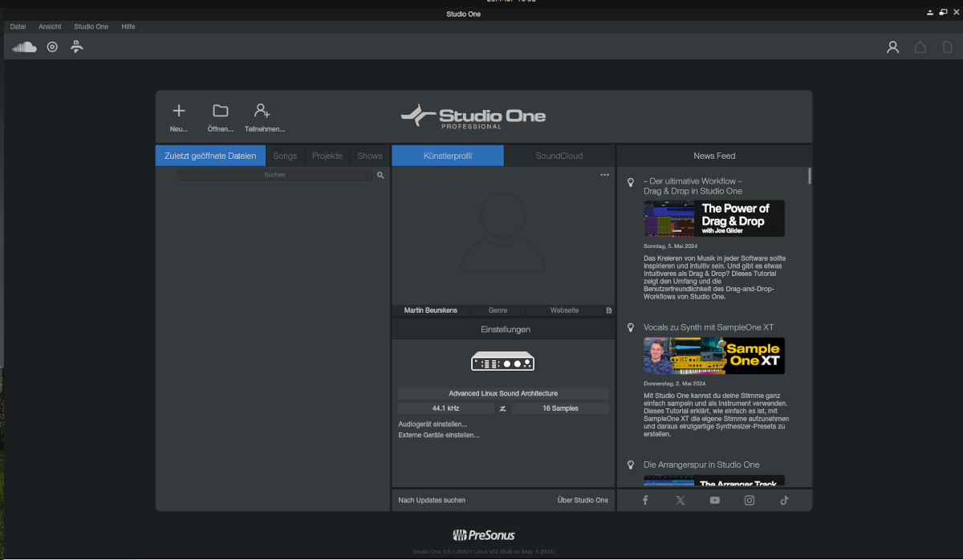Click Externe Geräte einstellen... link
Image resolution: width=963 pixels, height=560 pixels.
[439, 435]
